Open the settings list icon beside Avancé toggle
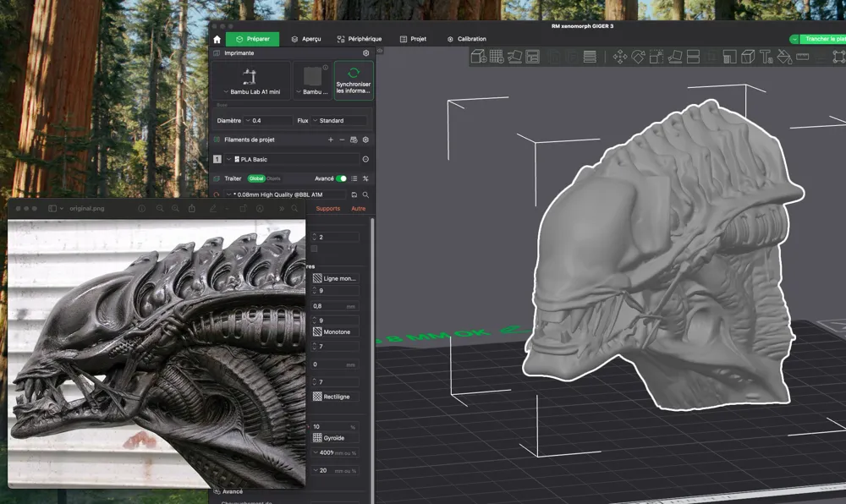The width and height of the screenshot is (846, 504). pyautogui.click(x=354, y=178)
